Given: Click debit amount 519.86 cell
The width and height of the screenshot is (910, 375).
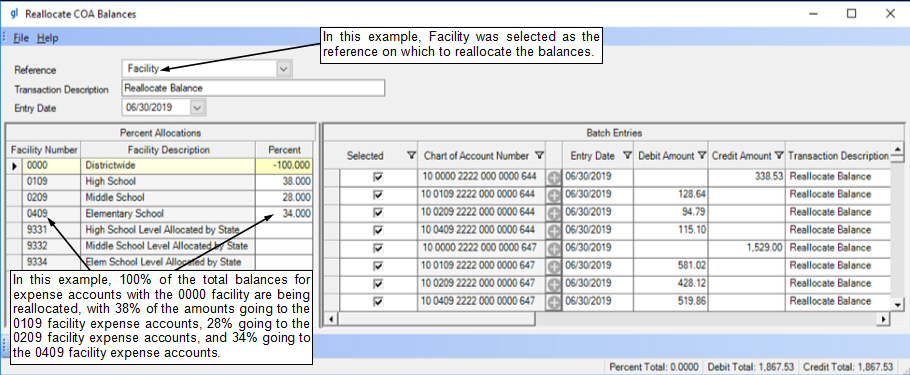Looking at the screenshot, I should [671, 302].
